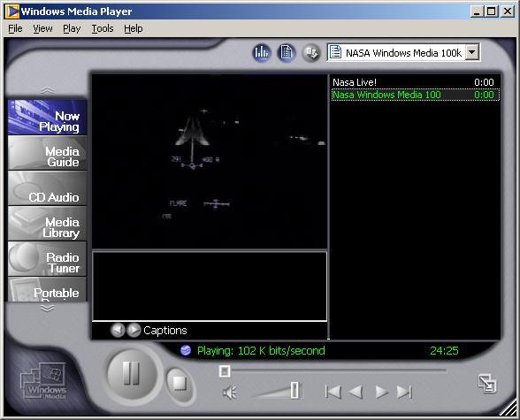Screen dimensions: 520x420
Task: Click the video display area
Action: (x=210, y=161)
